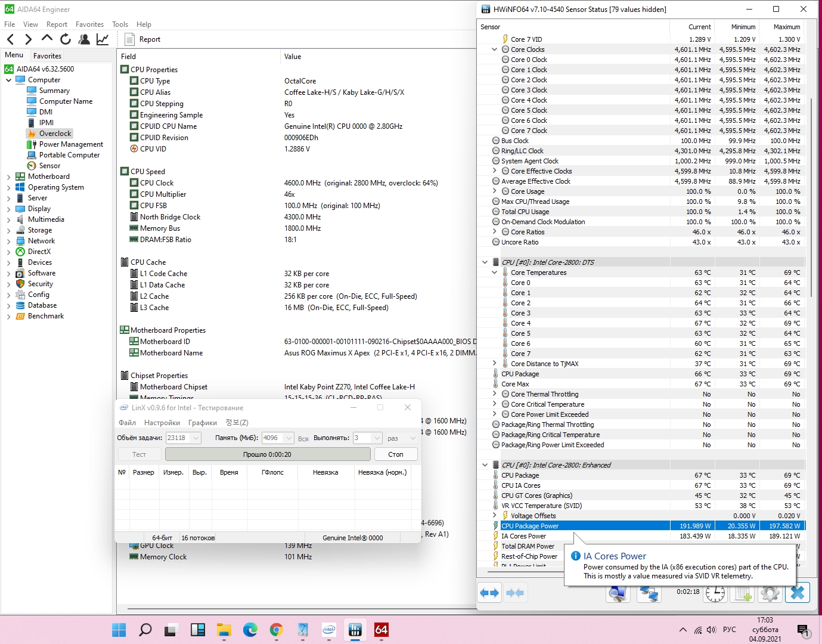Viewport: 822px width, 644px height.
Task: Collapse Core Temperatures group in HWiNFO
Action: pyautogui.click(x=495, y=273)
